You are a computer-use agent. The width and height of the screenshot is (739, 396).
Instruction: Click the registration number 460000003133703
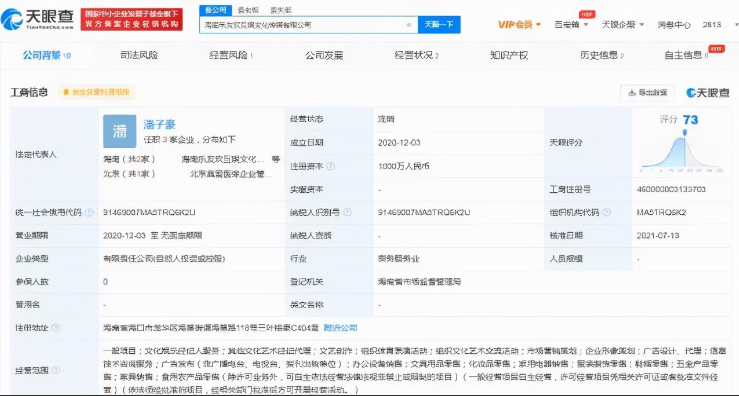coord(671,190)
